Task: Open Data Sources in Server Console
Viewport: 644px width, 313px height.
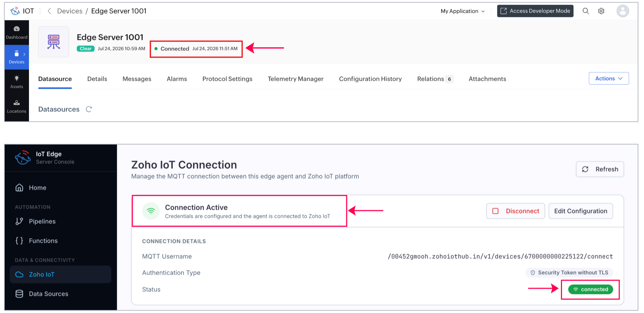Action: [x=60, y=294]
